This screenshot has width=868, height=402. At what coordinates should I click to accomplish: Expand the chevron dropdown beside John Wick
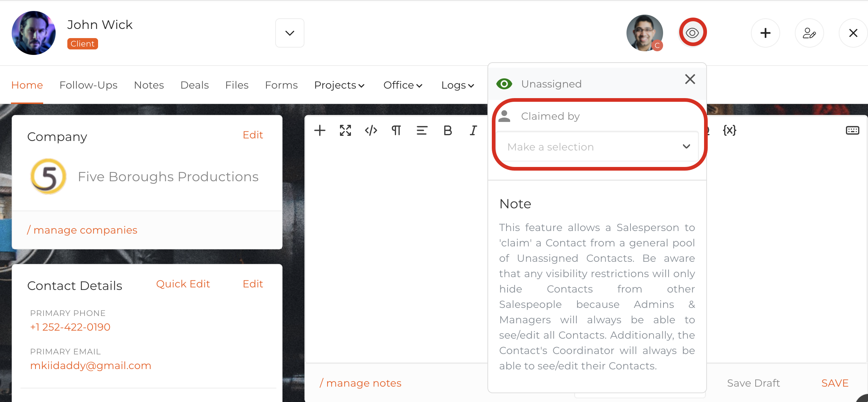point(289,33)
